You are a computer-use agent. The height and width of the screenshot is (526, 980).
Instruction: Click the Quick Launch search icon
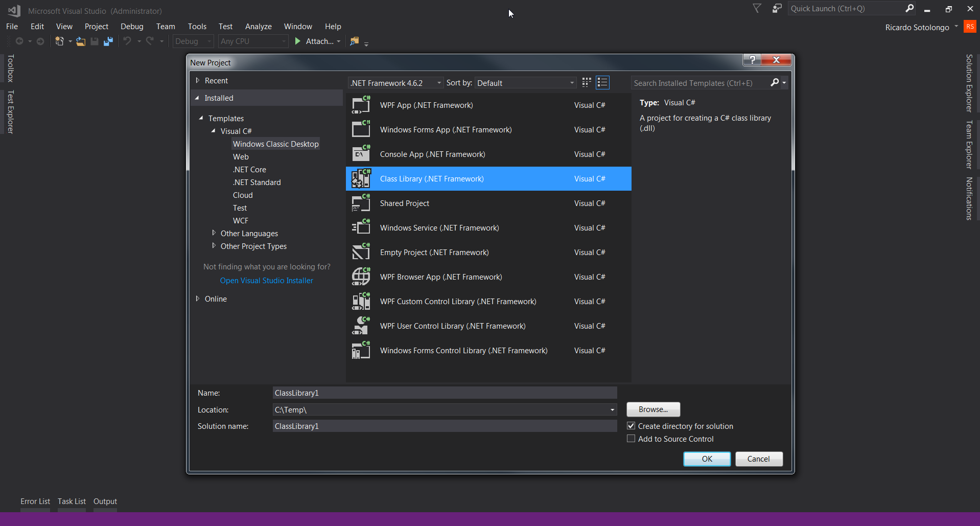click(909, 8)
